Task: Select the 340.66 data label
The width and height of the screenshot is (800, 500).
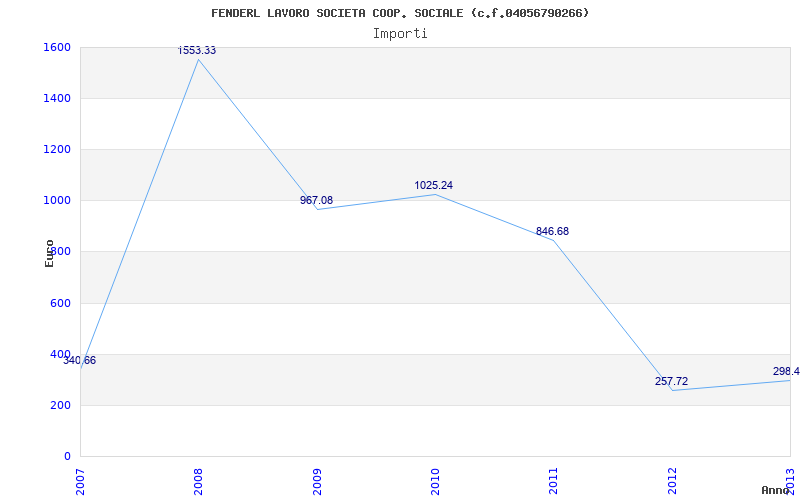Action: tap(80, 361)
